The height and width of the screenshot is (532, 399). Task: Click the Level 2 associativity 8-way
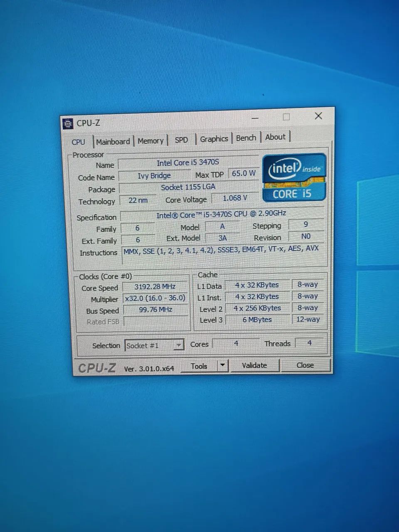308,308
